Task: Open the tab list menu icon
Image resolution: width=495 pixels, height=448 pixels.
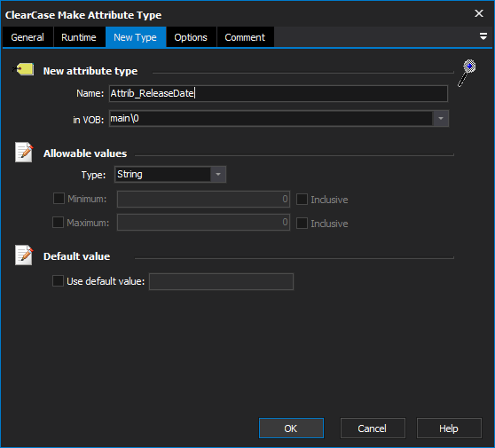Action: pyautogui.click(x=483, y=36)
